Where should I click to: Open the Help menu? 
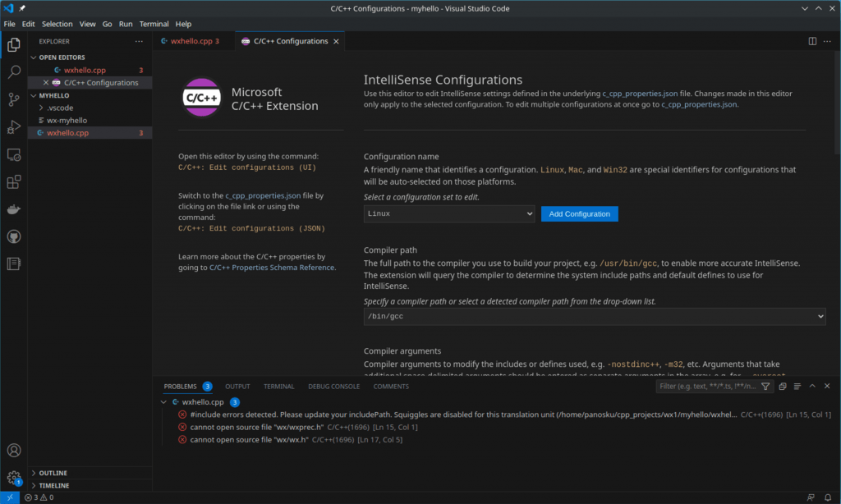pyautogui.click(x=183, y=24)
